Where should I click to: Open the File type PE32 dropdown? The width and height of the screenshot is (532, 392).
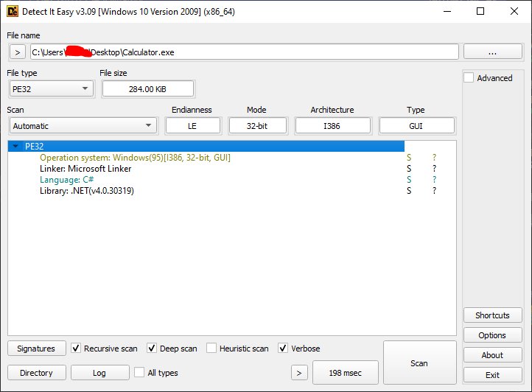point(52,89)
